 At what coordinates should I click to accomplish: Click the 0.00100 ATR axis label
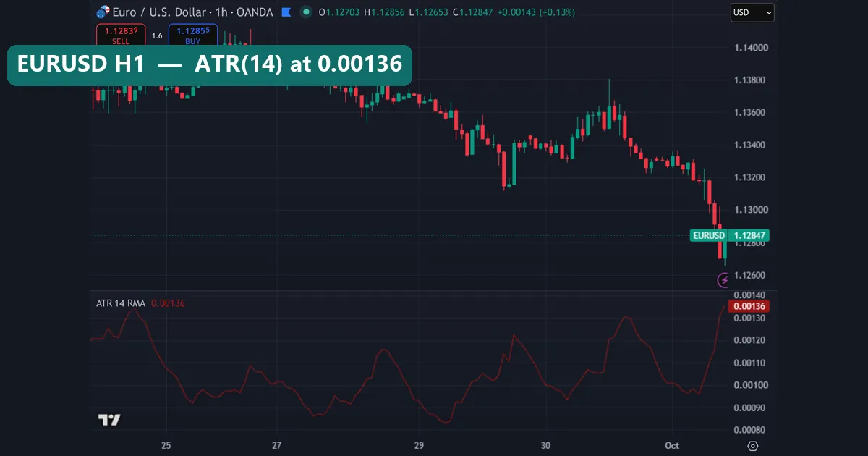click(750, 385)
